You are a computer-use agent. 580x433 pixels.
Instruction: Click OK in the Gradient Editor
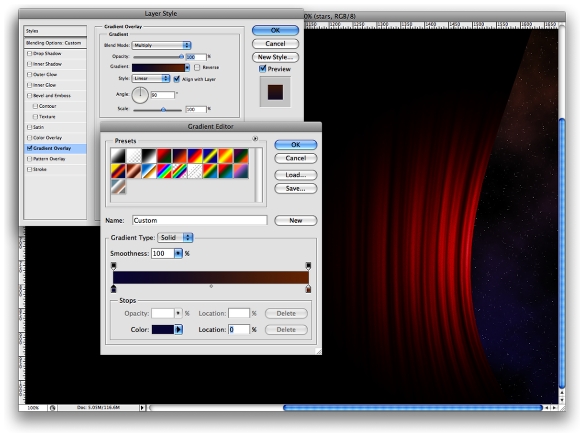click(296, 145)
